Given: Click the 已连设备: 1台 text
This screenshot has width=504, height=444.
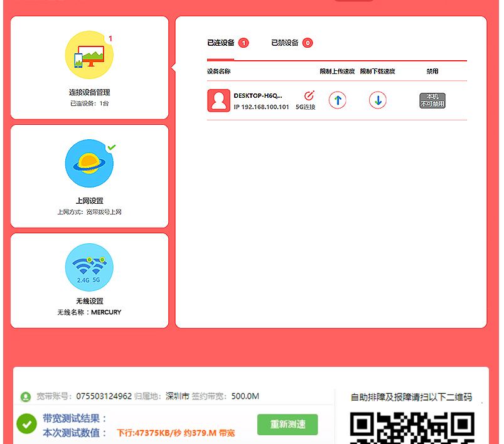Looking at the screenshot, I should (x=89, y=103).
